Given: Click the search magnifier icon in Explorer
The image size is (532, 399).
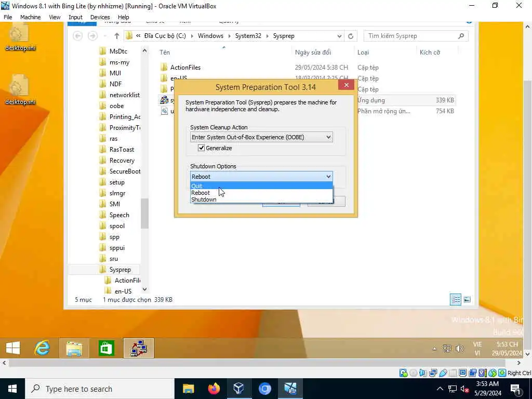Looking at the screenshot, I should tap(461, 36).
